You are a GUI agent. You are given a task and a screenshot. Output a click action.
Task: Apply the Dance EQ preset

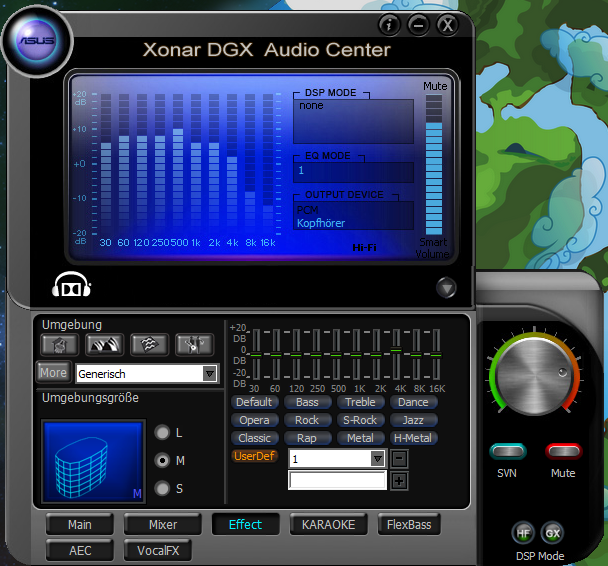(x=413, y=402)
